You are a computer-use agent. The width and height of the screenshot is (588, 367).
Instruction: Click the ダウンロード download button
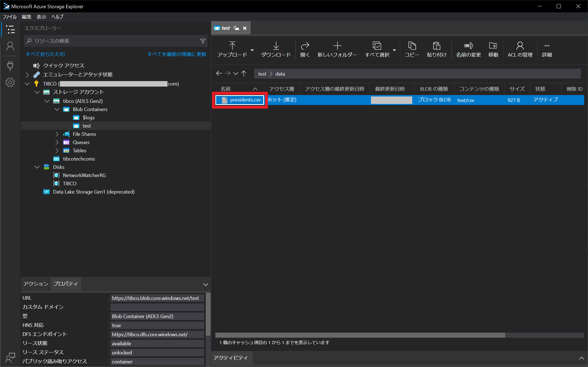point(276,49)
